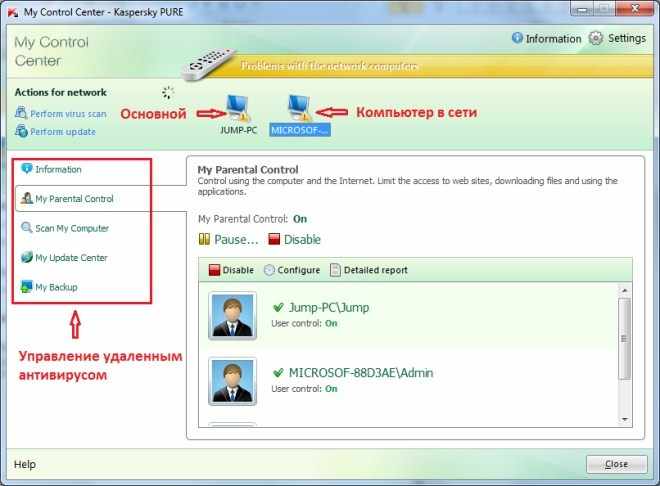This screenshot has height=486, width=660.
Task: Close the Kaspersky PURE window
Action: pyautogui.click(x=636, y=9)
